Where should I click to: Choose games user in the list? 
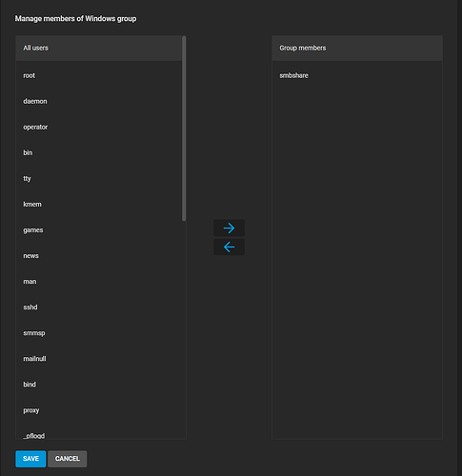coord(99,230)
